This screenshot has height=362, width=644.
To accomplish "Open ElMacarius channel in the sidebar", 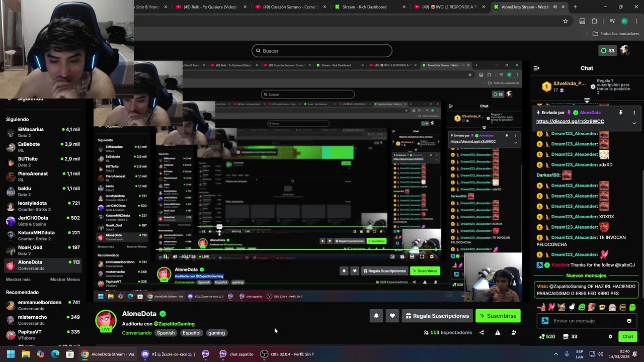I will [x=43, y=132].
